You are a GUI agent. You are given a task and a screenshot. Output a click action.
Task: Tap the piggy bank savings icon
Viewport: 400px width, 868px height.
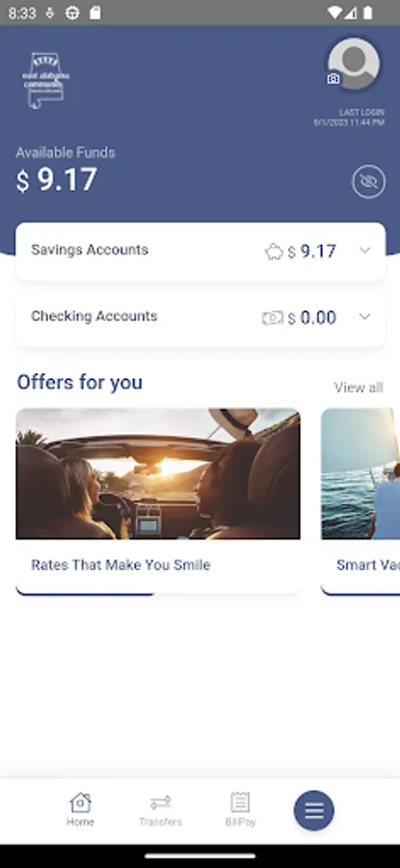(x=274, y=253)
